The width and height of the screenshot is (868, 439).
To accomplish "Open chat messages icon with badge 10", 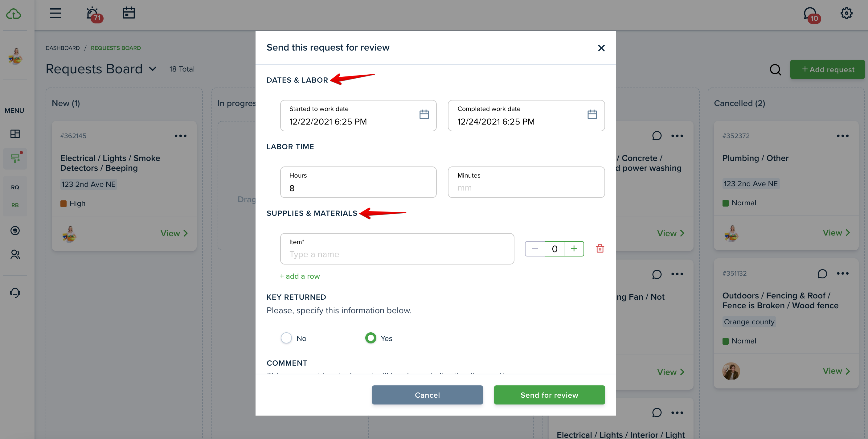I will tap(811, 15).
